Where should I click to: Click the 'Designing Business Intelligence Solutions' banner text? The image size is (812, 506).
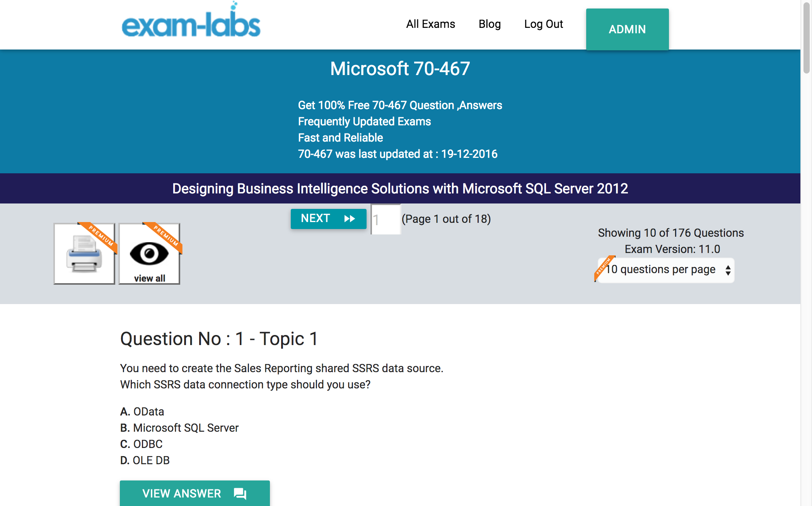tap(400, 189)
